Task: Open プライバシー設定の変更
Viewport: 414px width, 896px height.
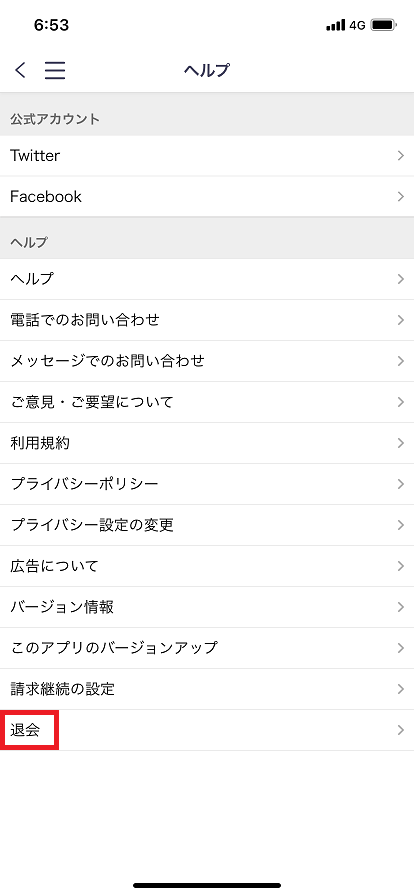Action: click(x=207, y=525)
